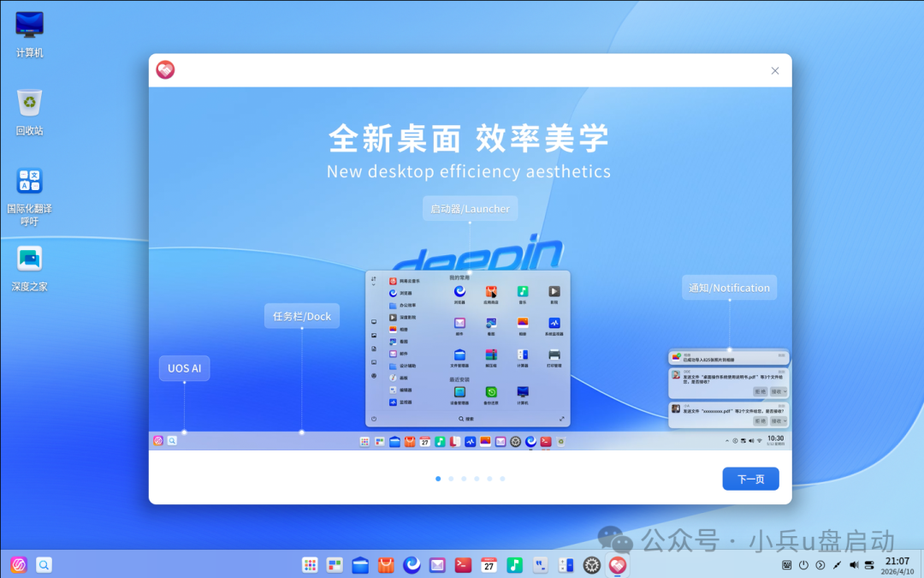Open the volume control in tray
Viewport: 924px width, 578px height.
[x=854, y=565]
